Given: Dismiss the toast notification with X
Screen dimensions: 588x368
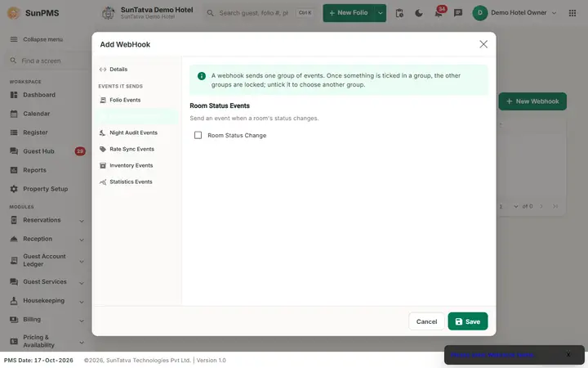Looking at the screenshot, I should point(568,354).
